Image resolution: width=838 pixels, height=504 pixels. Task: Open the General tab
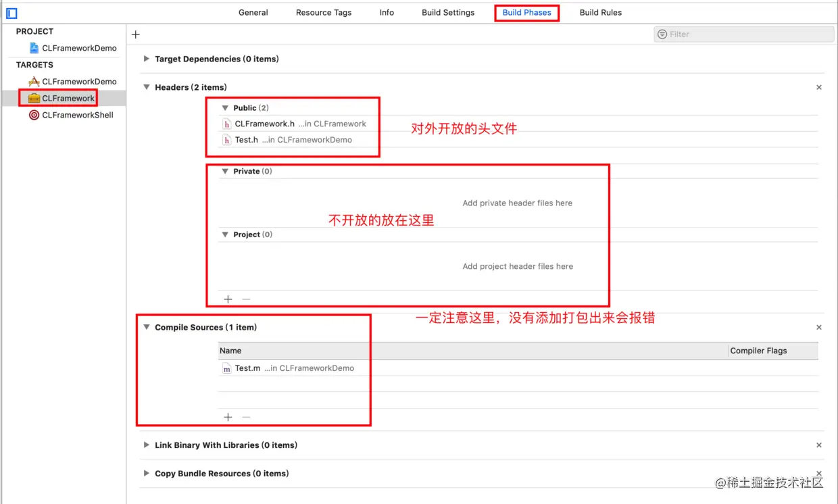click(253, 12)
